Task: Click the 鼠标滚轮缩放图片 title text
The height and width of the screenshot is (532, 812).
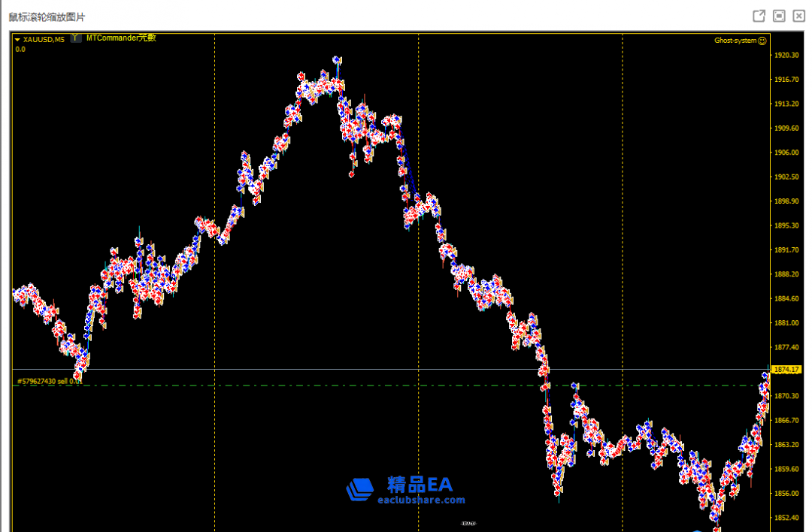Action: click(47, 17)
